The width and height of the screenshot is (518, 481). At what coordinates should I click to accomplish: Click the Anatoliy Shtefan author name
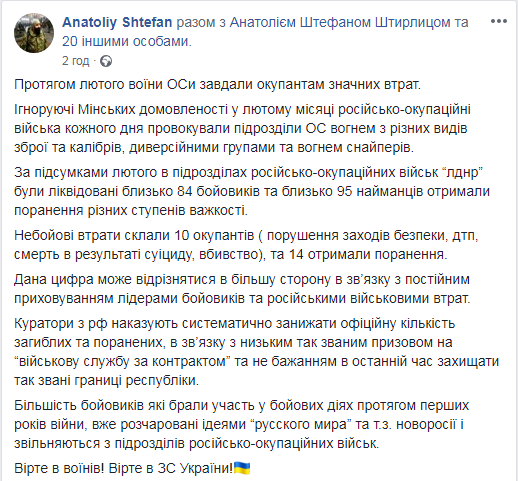(x=117, y=22)
